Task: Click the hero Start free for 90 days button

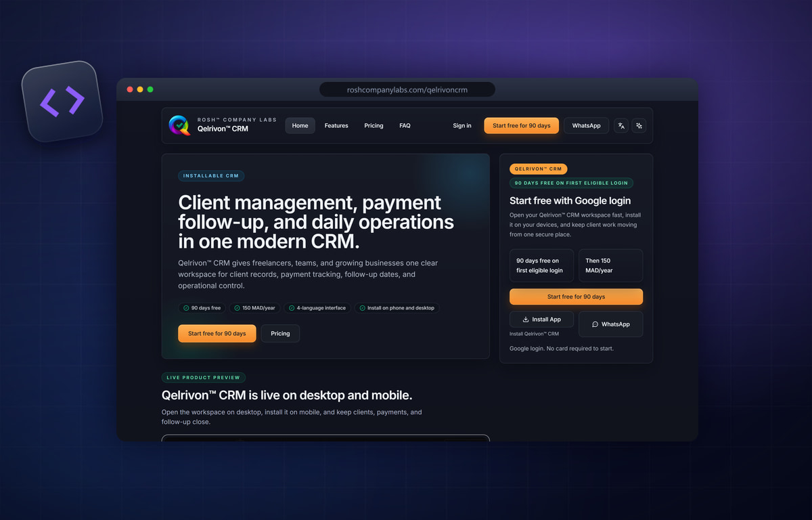Action: click(217, 333)
